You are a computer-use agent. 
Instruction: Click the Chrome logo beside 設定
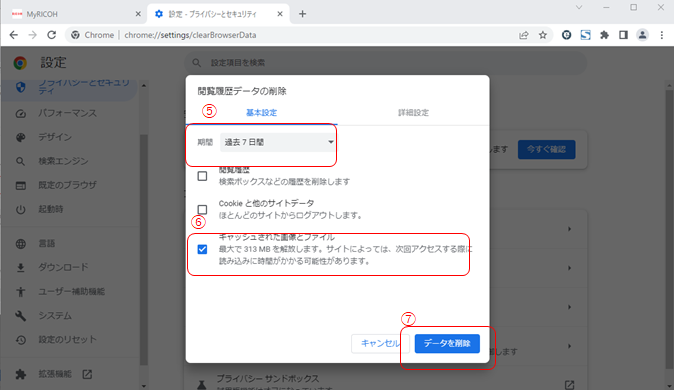coord(20,63)
